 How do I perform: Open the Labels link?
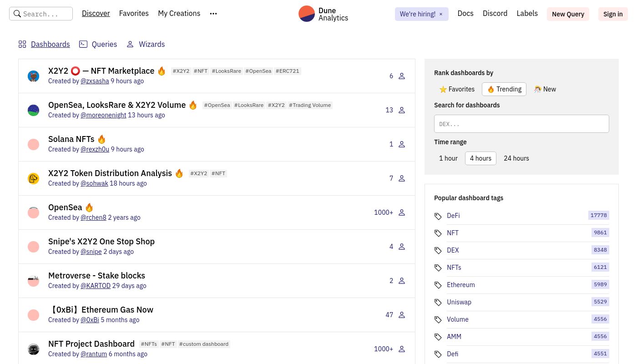527,14
